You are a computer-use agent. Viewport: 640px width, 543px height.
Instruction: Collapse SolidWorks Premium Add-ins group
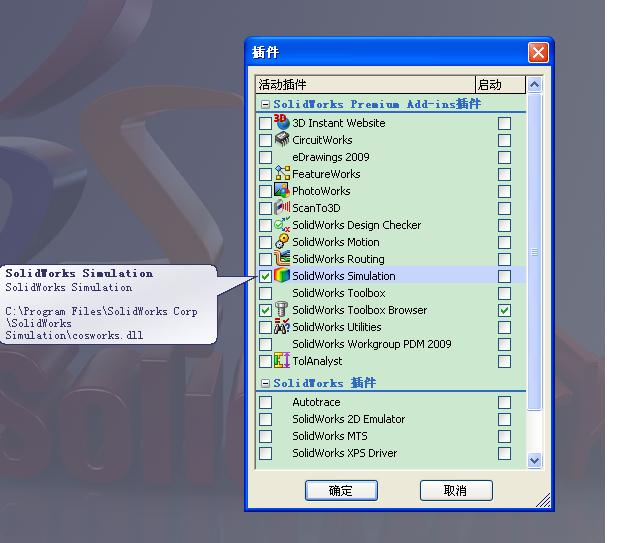(265, 104)
